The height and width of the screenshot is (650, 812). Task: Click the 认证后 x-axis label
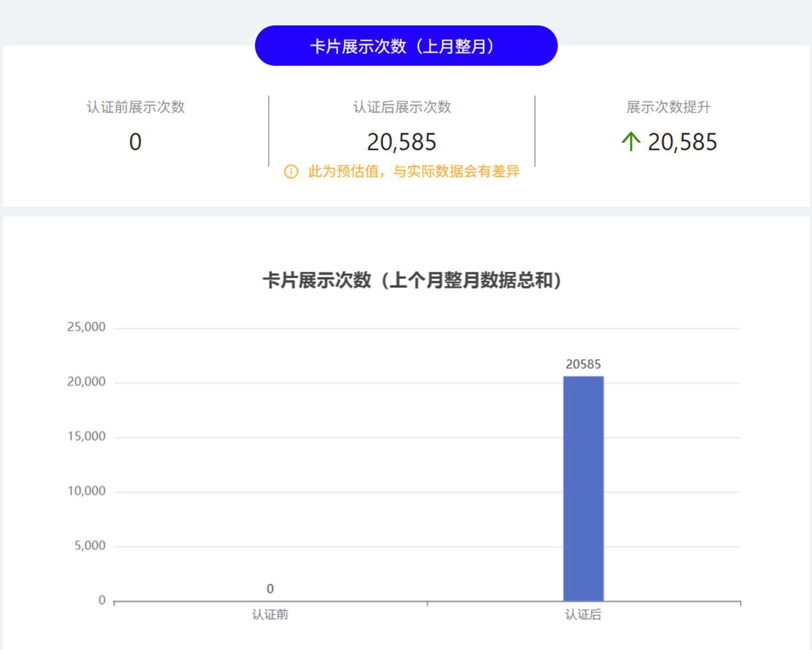click(x=583, y=615)
